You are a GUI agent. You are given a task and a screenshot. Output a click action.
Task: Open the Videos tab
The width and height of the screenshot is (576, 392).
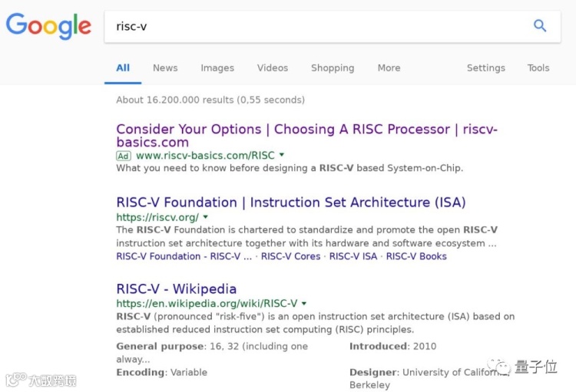tap(272, 68)
